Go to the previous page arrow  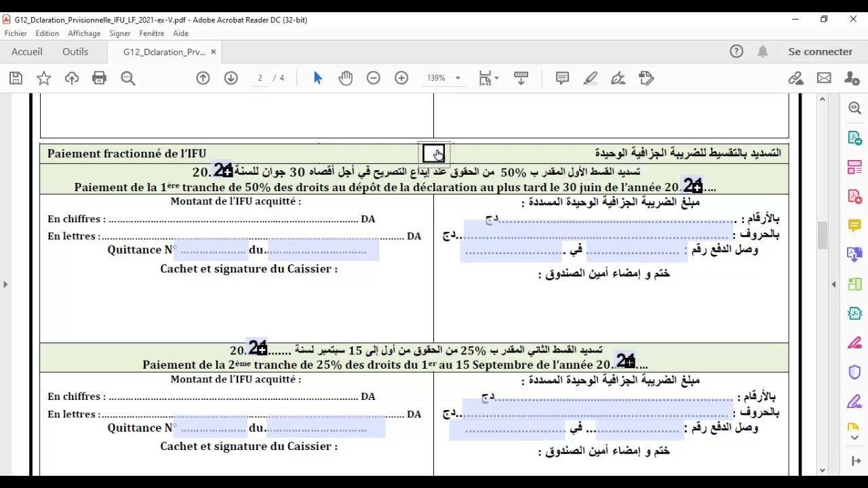click(203, 78)
